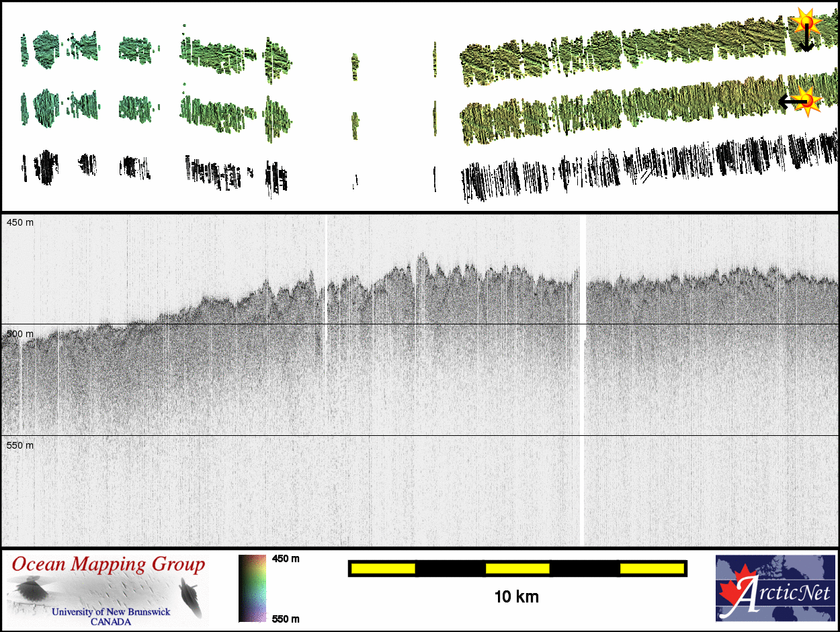Select the leftmost yellow scale bar segment
Image resolution: width=840 pixels, height=632 pixels.
point(383,569)
